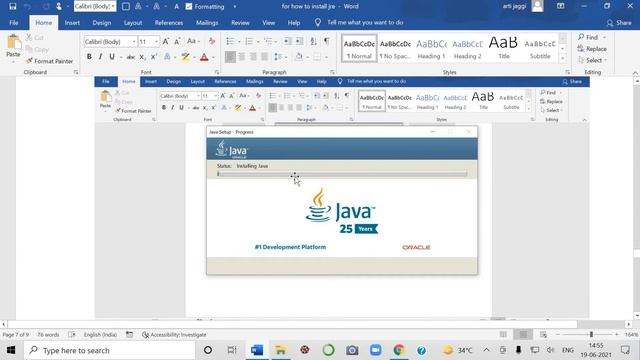This screenshot has height=360, width=640.
Task: Click the Font Color red A swatch
Action: [x=204, y=57]
